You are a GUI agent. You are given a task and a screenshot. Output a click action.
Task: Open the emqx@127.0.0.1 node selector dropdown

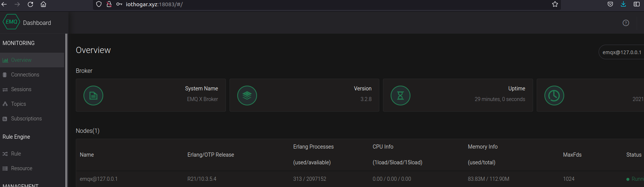(622, 52)
